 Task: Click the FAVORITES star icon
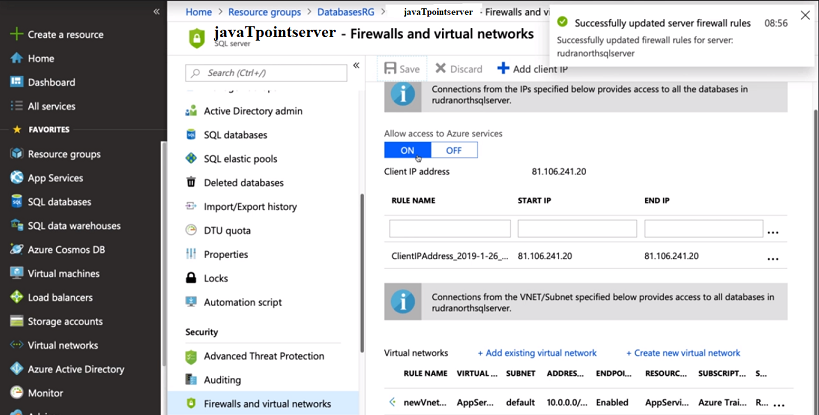pos(17,129)
